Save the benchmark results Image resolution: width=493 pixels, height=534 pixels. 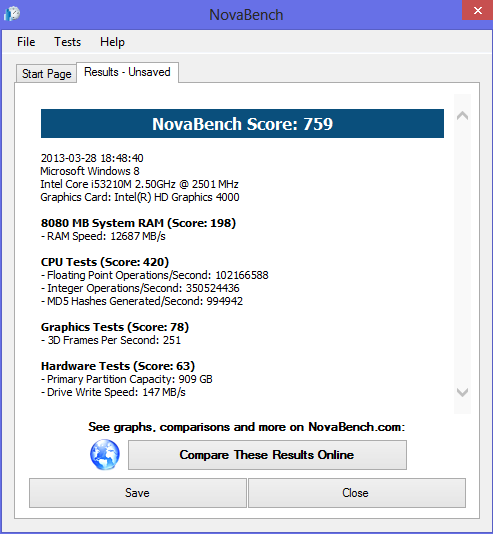click(x=138, y=493)
